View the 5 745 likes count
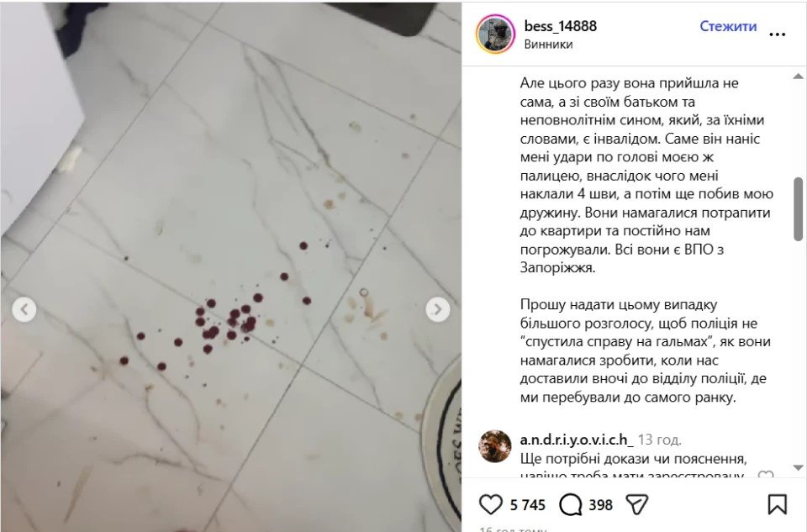The image size is (807, 532). pos(528,505)
